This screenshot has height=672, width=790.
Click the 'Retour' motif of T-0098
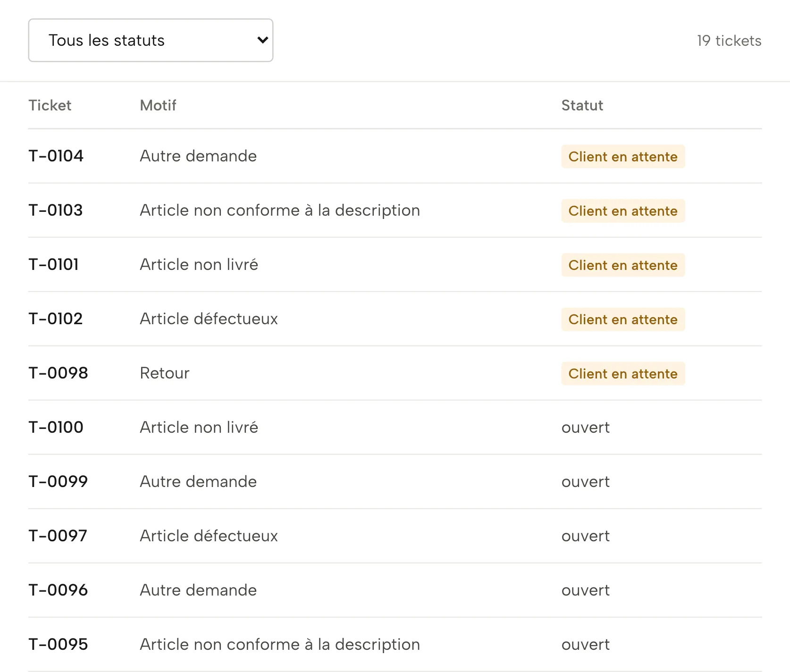(165, 373)
